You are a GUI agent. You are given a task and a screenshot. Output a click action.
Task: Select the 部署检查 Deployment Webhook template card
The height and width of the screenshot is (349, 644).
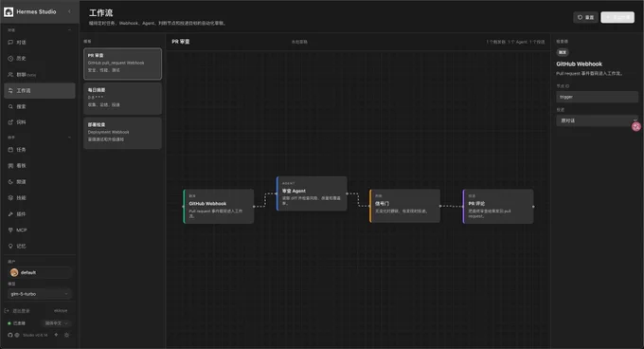pos(122,133)
